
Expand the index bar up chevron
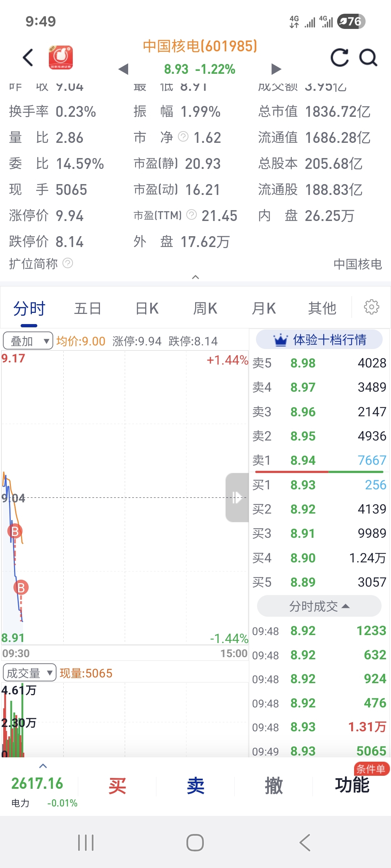click(43, 766)
